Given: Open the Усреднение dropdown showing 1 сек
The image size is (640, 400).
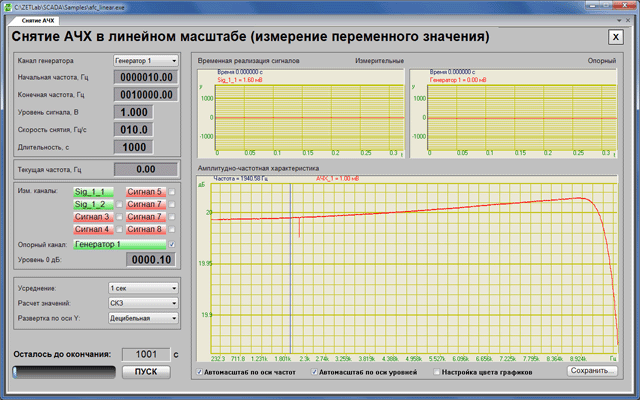Looking at the screenshot, I should click(x=143, y=288).
